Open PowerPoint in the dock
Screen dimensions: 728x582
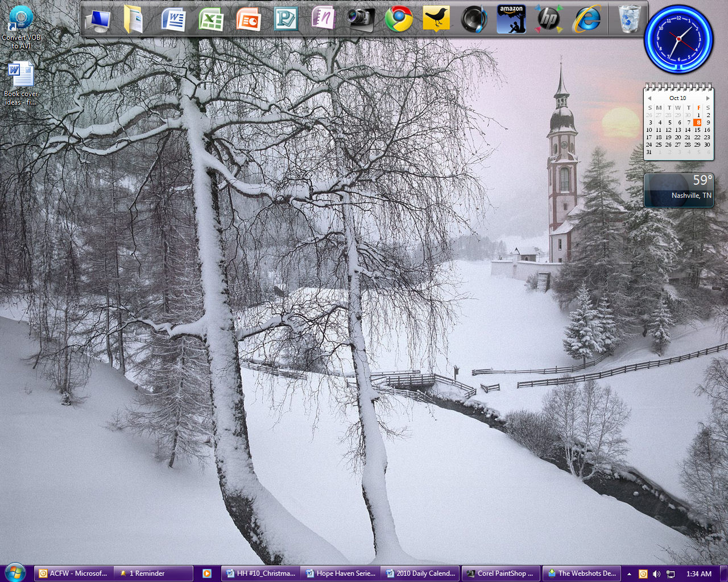(x=249, y=20)
